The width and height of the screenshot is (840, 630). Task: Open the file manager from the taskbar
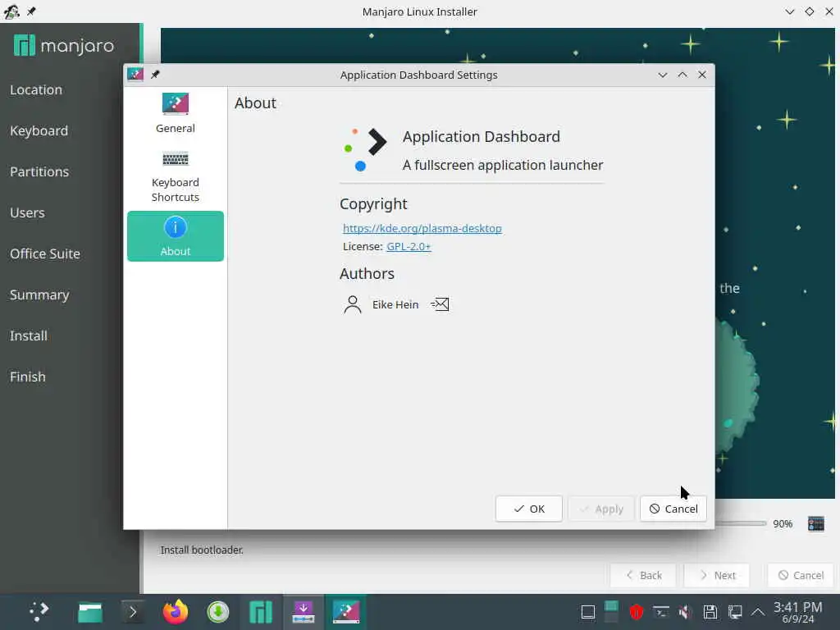[90, 612]
